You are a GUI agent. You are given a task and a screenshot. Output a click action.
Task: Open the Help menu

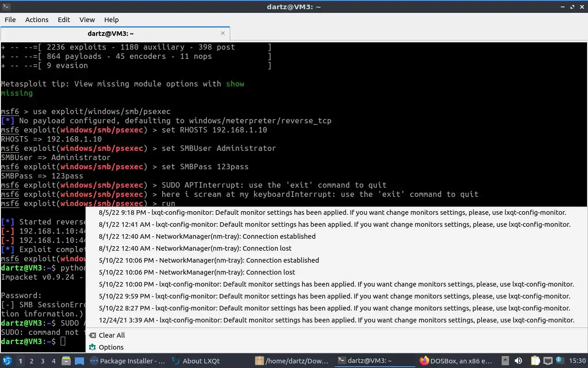coord(111,19)
